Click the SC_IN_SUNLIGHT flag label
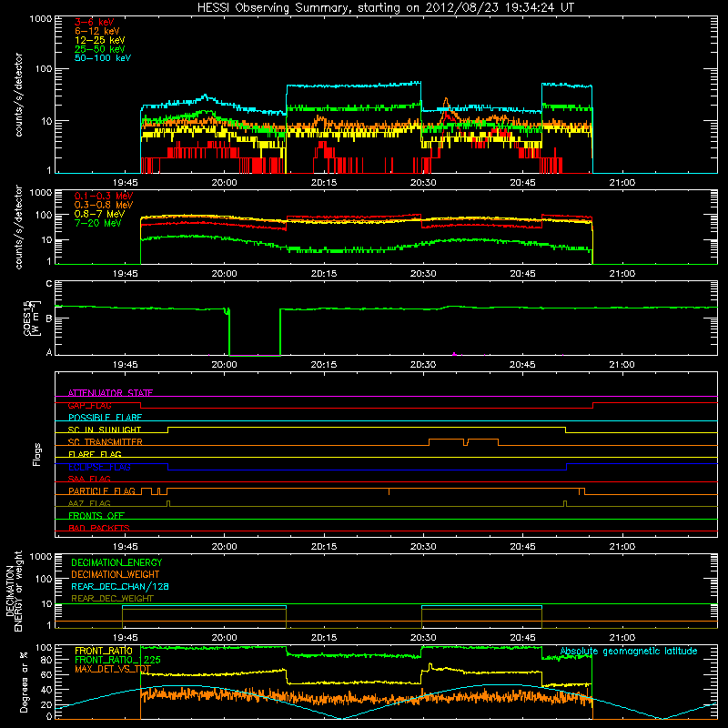This screenshot has height=728, width=728. coord(105,430)
